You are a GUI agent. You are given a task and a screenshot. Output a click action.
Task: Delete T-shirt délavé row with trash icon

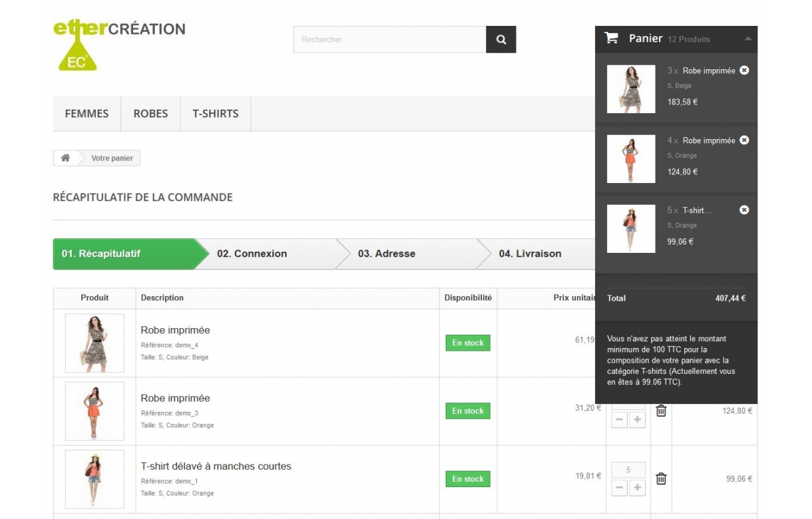pos(661,478)
